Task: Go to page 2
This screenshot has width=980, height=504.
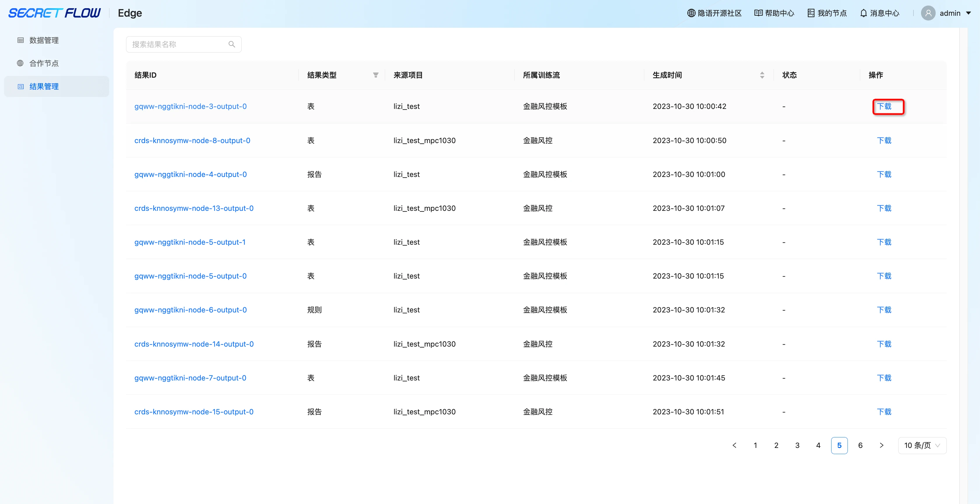Action: (x=776, y=445)
